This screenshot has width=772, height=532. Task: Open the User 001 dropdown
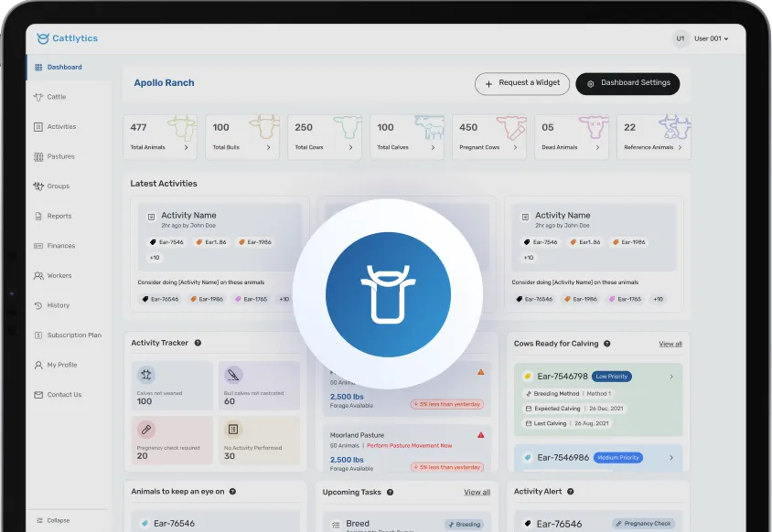[x=711, y=38]
